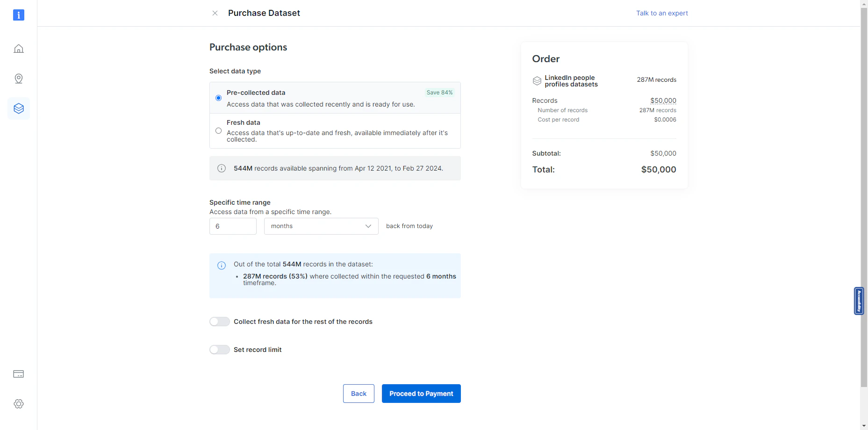Click the time range number input field
Image resolution: width=868 pixels, height=430 pixels.
pyautogui.click(x=233, y=226)
